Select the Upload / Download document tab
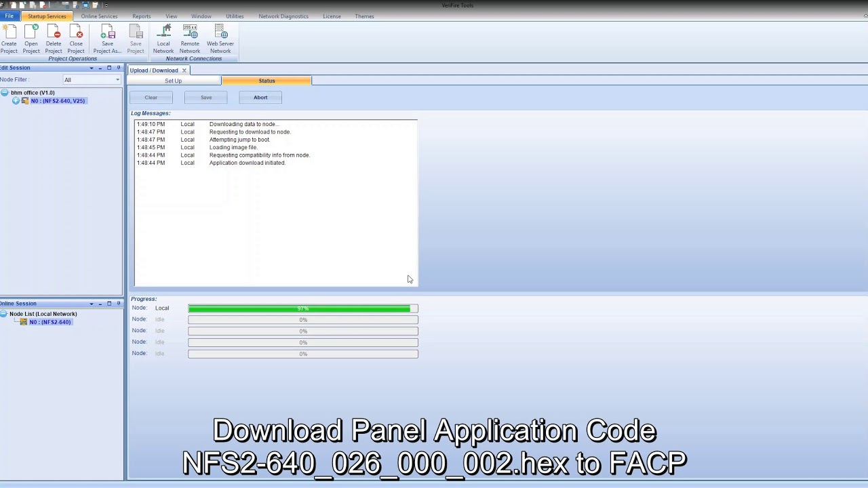868x488 pixels. pos(154,70)
